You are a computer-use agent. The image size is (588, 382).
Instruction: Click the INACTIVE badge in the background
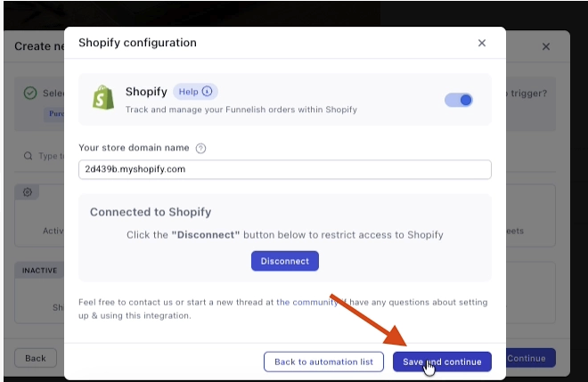tap(39, 270)
